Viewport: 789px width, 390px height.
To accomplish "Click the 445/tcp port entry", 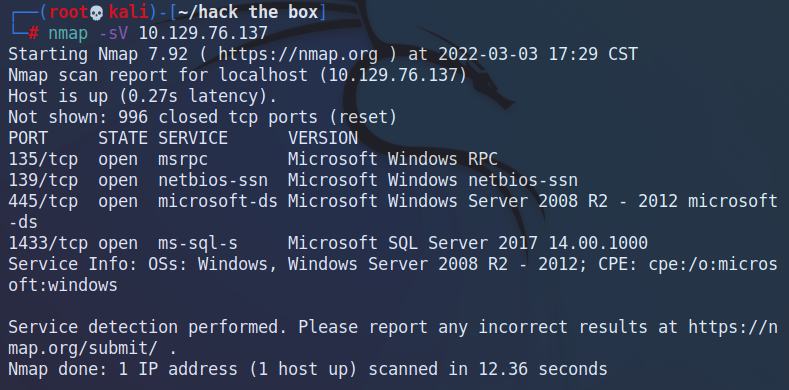I will coord(43,201).
